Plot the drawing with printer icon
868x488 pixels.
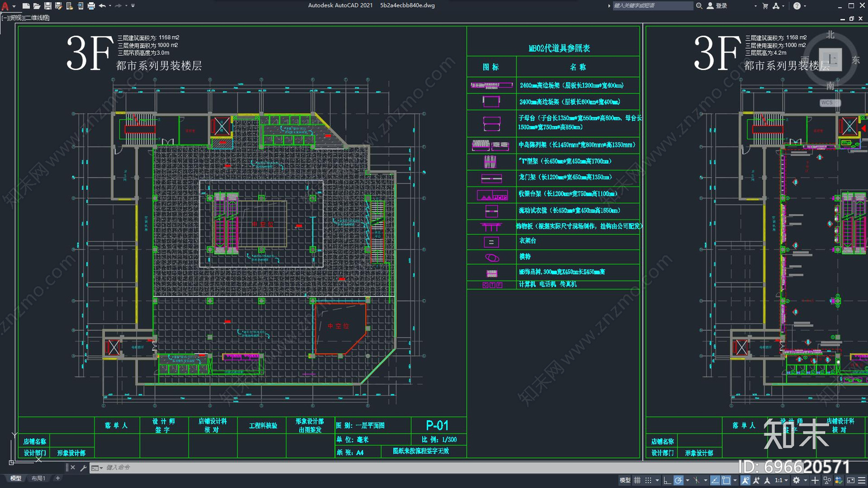pos(91,5)
